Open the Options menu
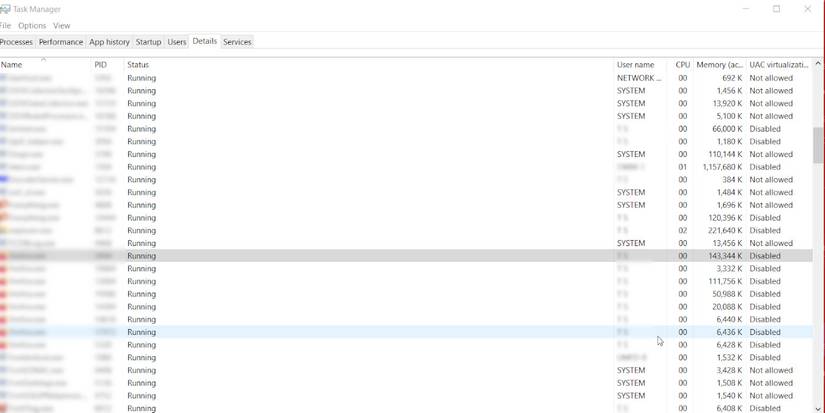The height and width of the screenshot is (413, 825). point(32,25)
